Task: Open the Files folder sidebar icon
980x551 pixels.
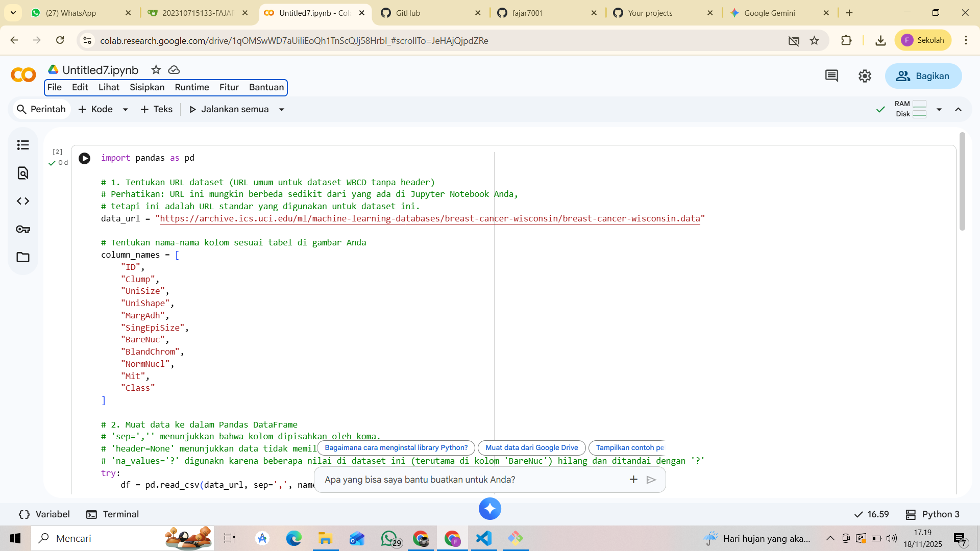Action: pos(23,257)
